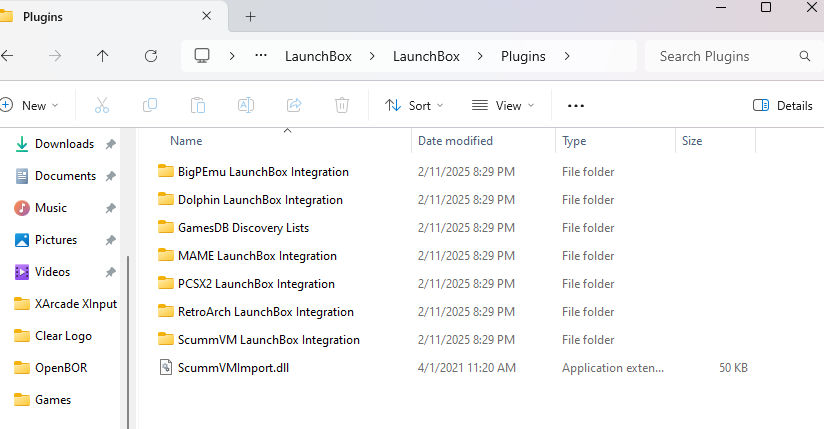This screenshot has height=429, width=824.
Task: Expand chevron after first LaunchBox breadcrumb
Action: pyautogui.click(x=372, y=56)
